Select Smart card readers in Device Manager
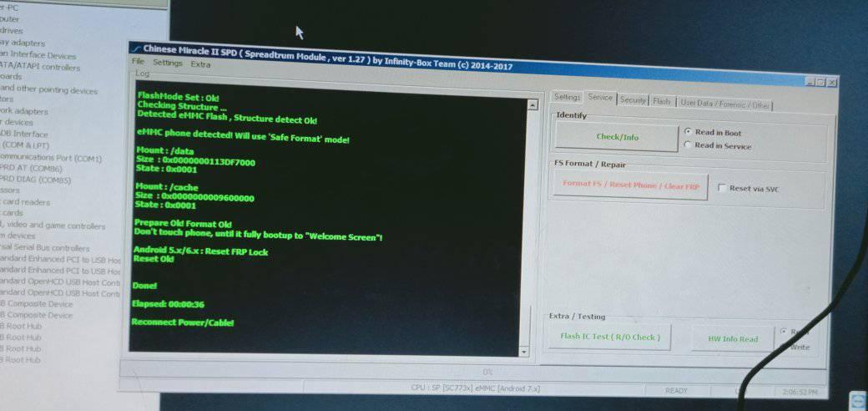The height and width of the screenshot is (411, 868). tap(25, 202)
